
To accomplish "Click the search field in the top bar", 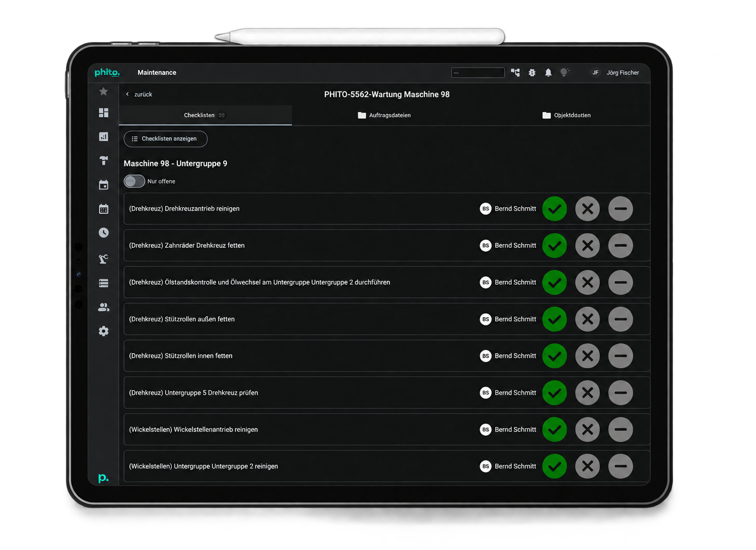I will [478, 72].
